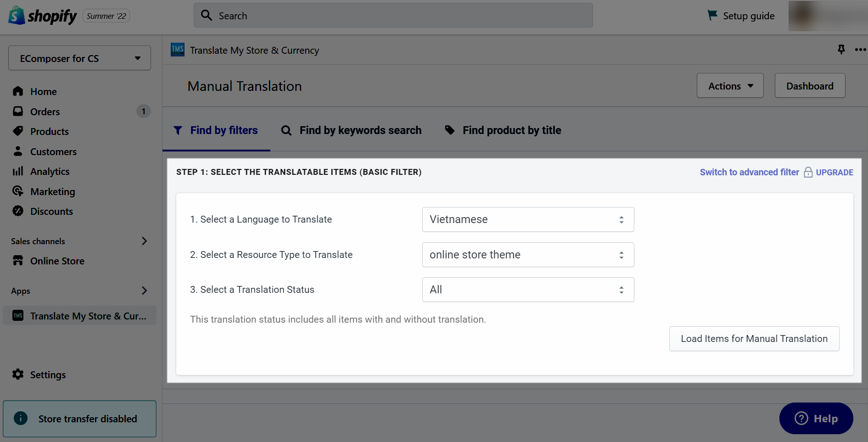Click the Shopify logo
The width and height of the screenshot is (868, 442).
click(x=42, y=16)
